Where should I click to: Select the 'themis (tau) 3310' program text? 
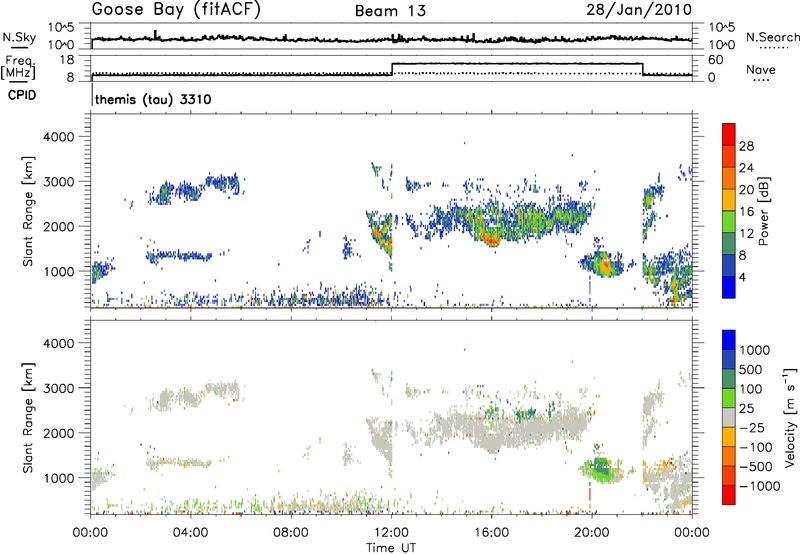(153, 99)
